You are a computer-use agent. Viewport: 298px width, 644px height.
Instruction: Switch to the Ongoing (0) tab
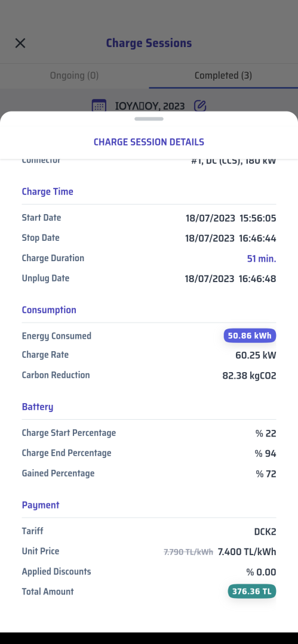pyautogui.click(x=75, y=76)
